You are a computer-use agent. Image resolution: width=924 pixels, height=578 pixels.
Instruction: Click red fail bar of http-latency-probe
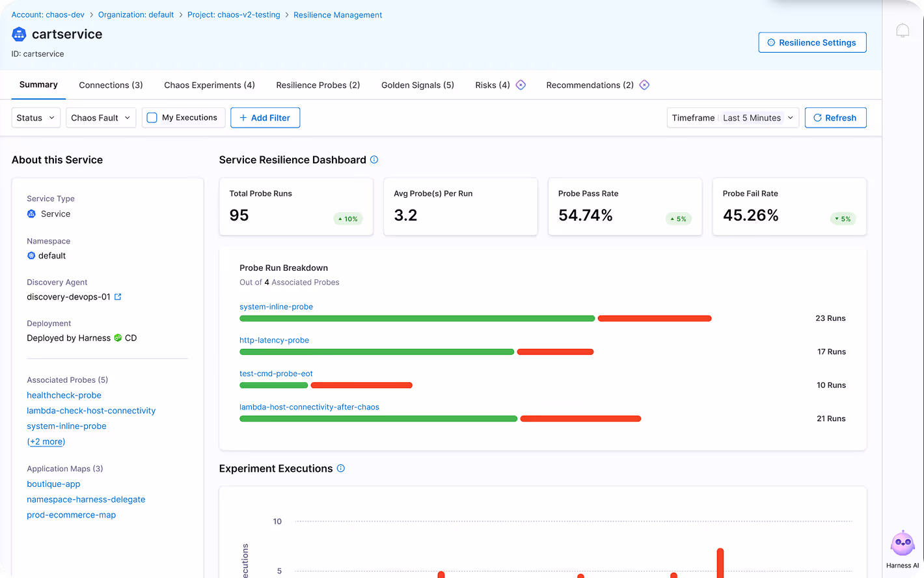click(555, 352)
